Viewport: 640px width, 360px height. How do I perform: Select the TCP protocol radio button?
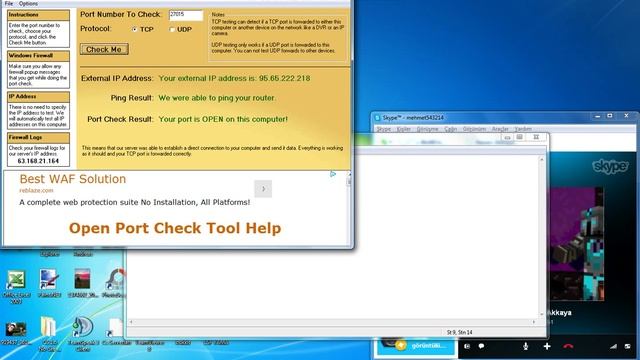click(135, 29)
